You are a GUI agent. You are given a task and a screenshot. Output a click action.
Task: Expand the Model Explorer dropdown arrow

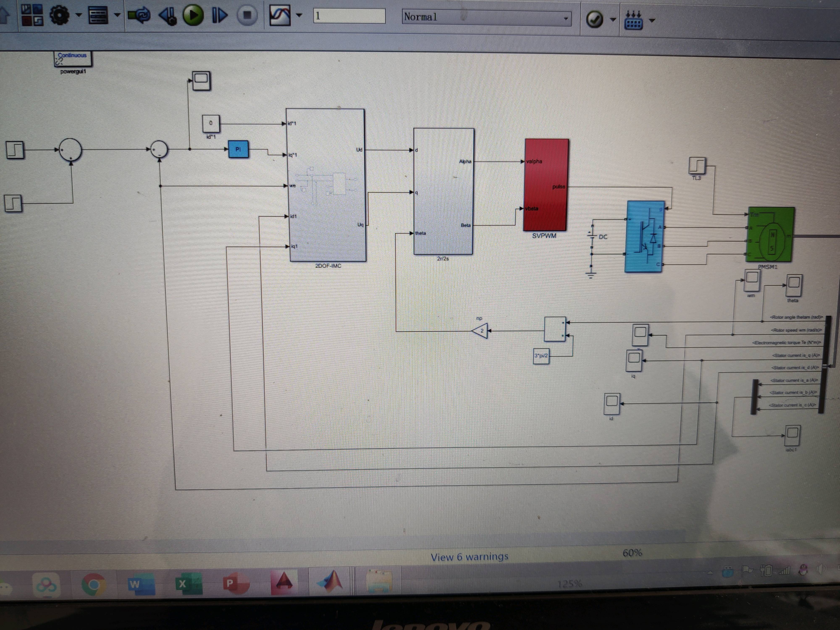117,15
